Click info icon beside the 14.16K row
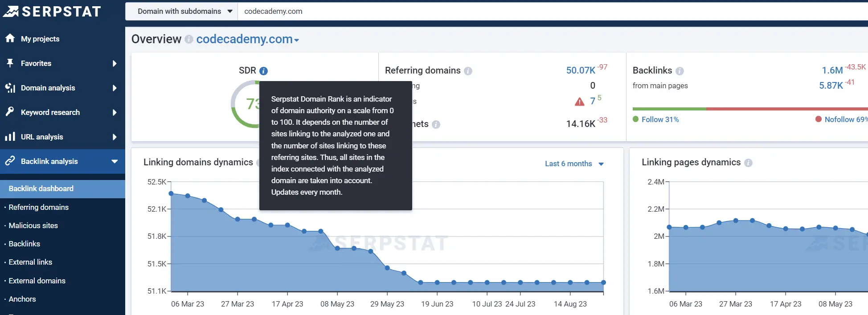 pos(436,124)
